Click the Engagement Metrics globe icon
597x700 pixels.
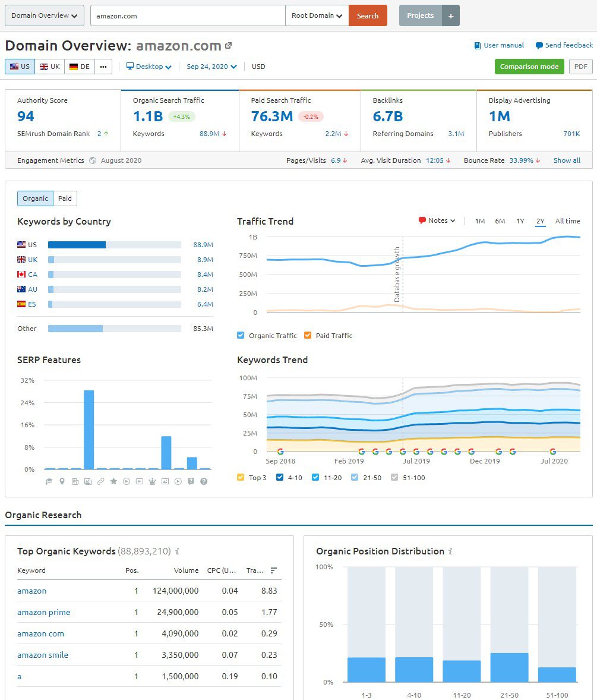[92, 160]
